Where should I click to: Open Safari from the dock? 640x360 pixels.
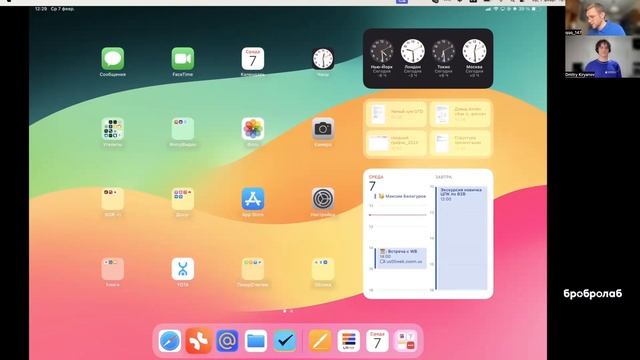pyautogui.click(x=170, y=341)
